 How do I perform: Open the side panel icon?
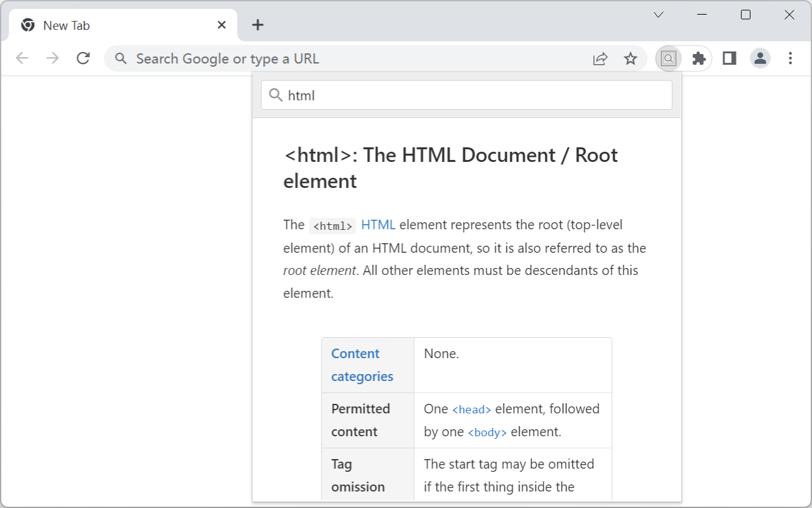pyautogui.click(x=729, y=58)
